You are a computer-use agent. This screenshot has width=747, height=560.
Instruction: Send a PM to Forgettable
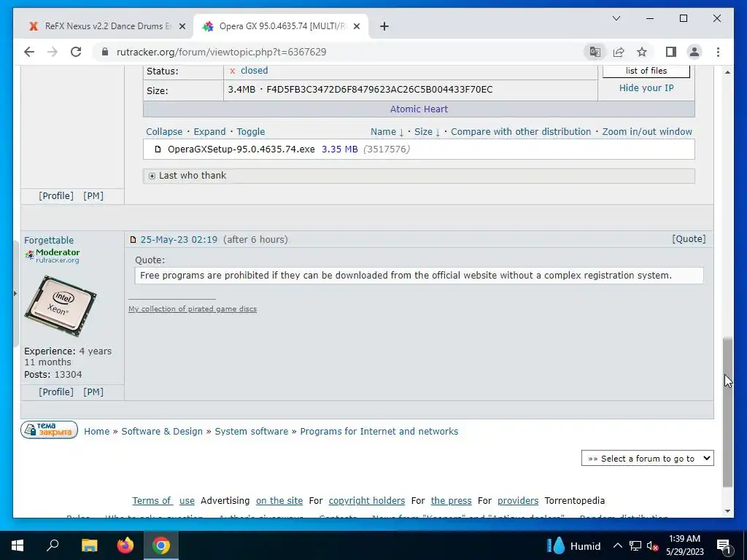coord(93,392)
